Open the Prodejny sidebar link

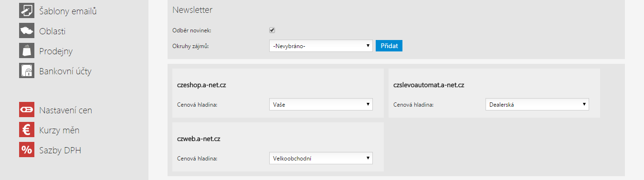(x=56, y=51)
